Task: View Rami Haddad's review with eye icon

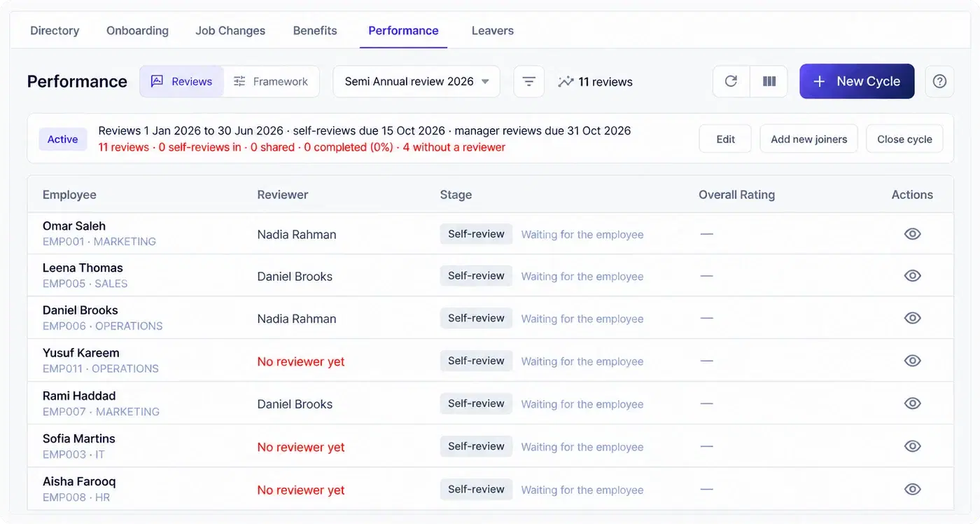Action: coord(912,404)
